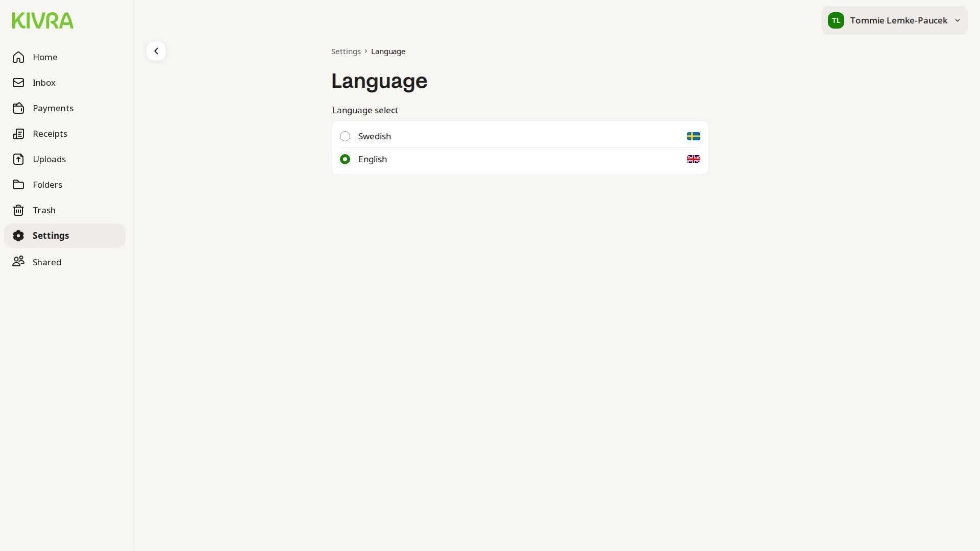980x551 pixels.
Task: Click the Swedish flag icon
Action: 693,136
